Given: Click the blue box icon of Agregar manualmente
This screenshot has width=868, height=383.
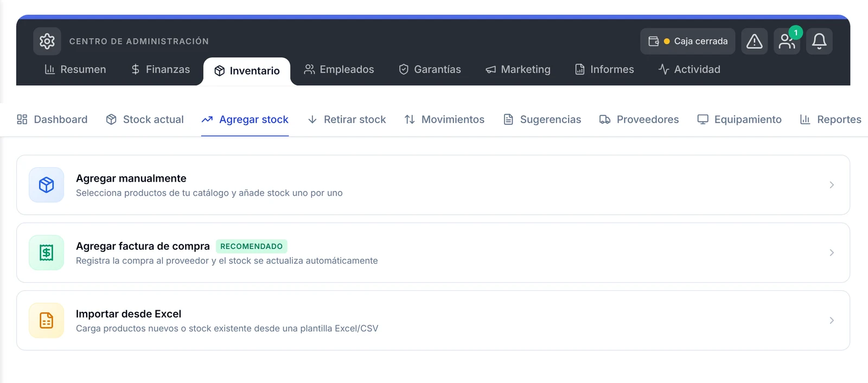Looking at the screenshot, I should pyautogui.click(x=46, y=185).
